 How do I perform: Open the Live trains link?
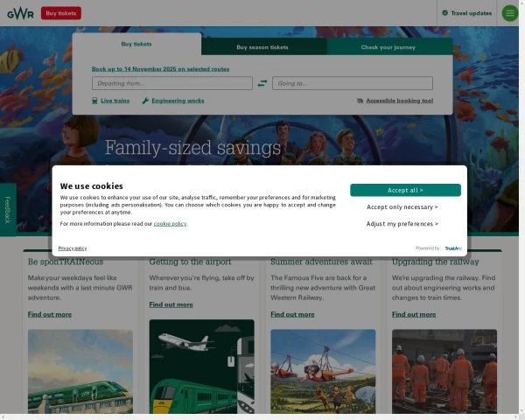pos(115,101)
